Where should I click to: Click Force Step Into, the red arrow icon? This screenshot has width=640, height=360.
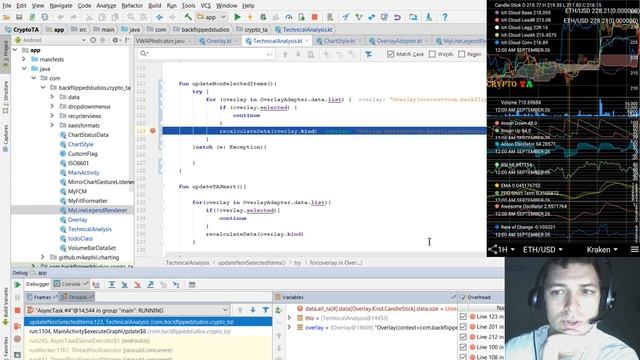tap(138, 284)
